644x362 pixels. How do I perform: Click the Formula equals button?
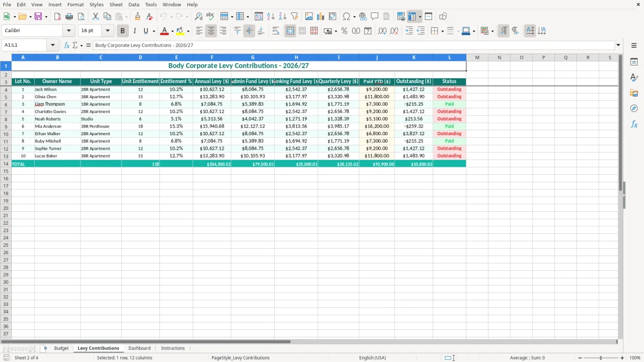89,46
